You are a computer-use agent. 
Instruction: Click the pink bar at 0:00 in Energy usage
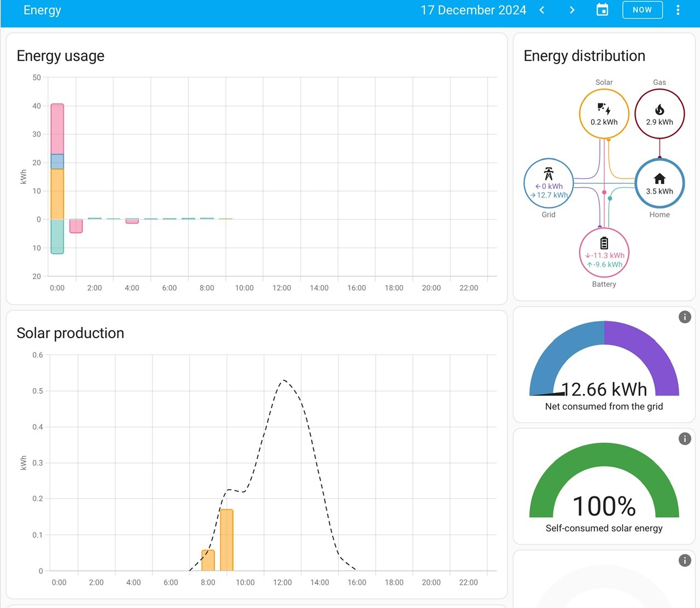pos(57,129)
